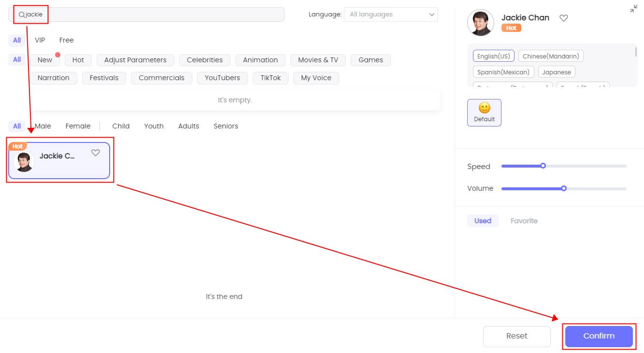This screenshot has width=644, height=353.
Task: Click the heart beside Jackie Chan title
Action: pos(563,18)
